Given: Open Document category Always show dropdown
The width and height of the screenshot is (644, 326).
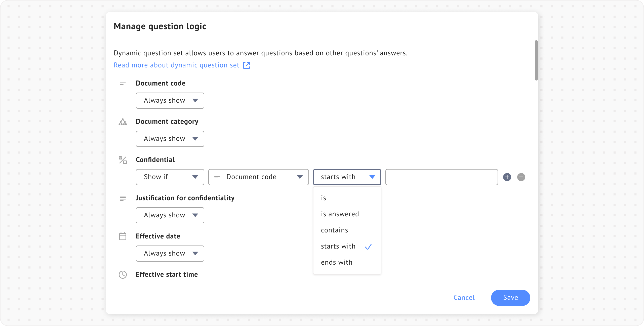Looking at the screenshot, I should click(x=170, y=139).
